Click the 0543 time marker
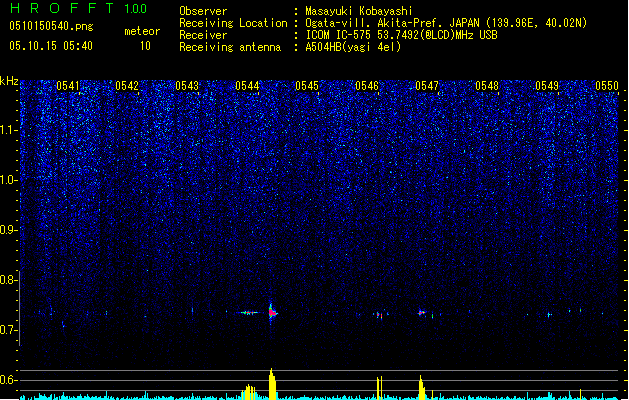Screen dimensions: 629x400 (187, 86)
